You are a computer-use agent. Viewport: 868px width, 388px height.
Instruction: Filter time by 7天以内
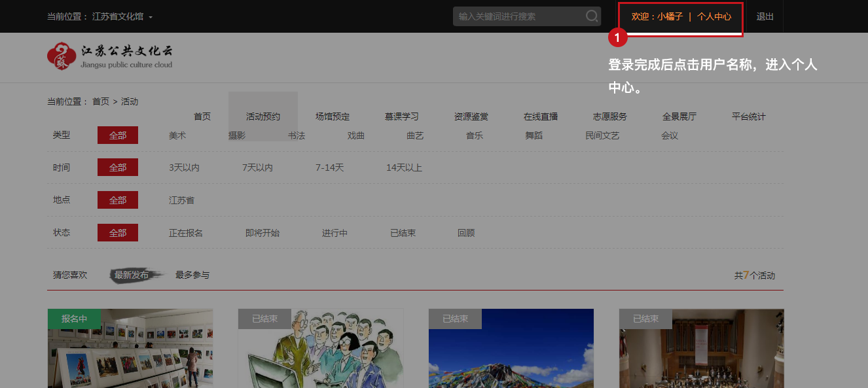[257, 168]
